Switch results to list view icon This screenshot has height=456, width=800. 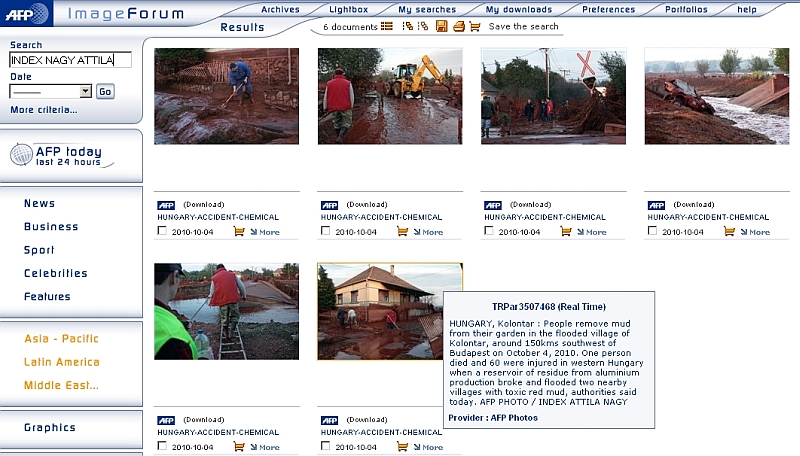(x=387, y=26)
